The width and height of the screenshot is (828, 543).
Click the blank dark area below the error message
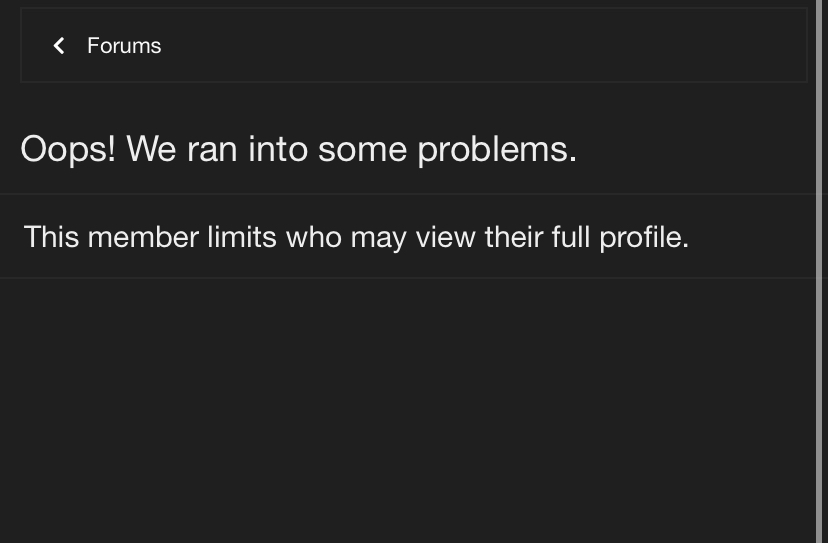(x=400, y=410)
